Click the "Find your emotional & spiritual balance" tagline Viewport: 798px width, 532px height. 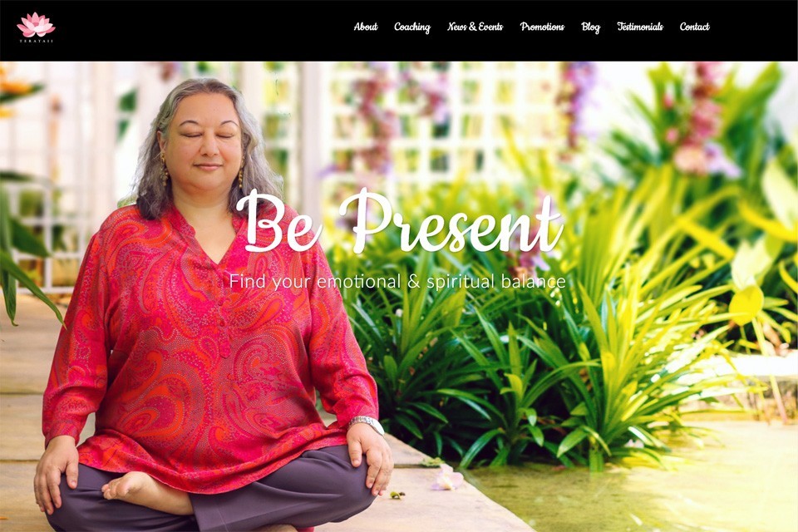tap(397, 281)
